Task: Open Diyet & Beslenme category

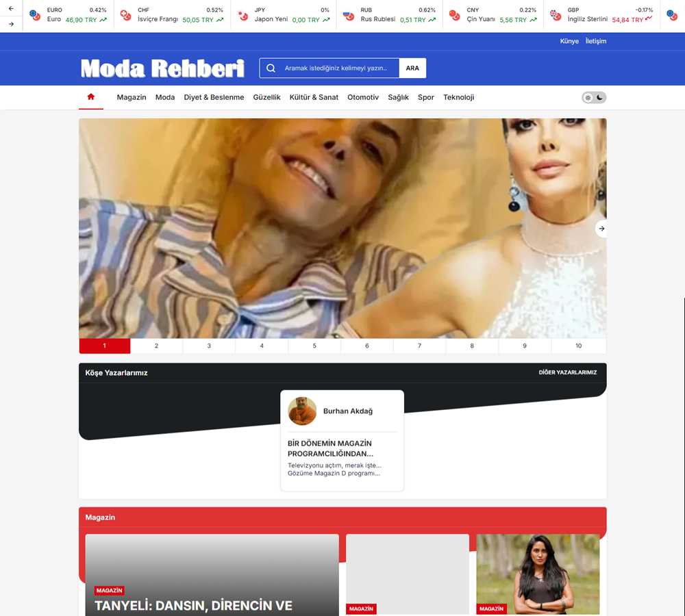Action: pos(214,97)
